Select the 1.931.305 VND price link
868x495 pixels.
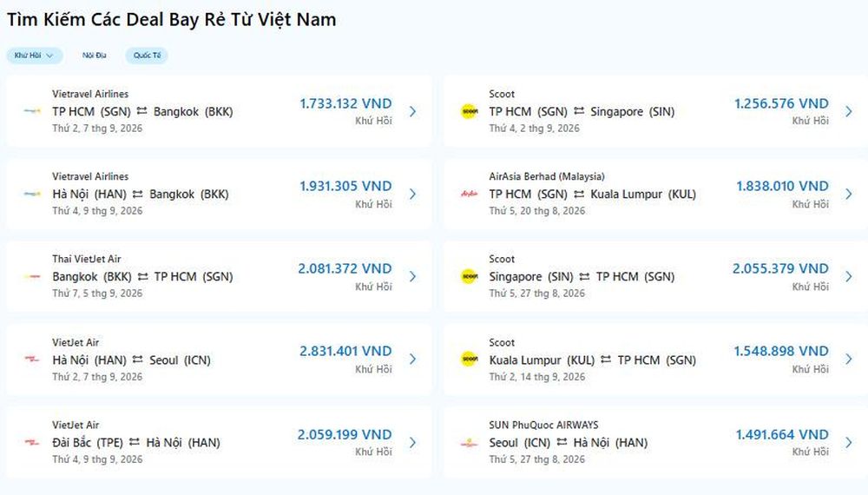pos(345,186)
